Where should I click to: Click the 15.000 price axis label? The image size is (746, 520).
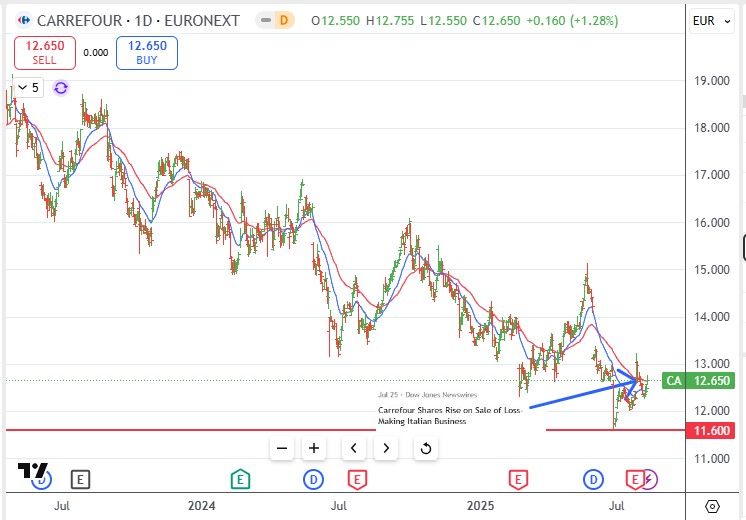point(712,270)
